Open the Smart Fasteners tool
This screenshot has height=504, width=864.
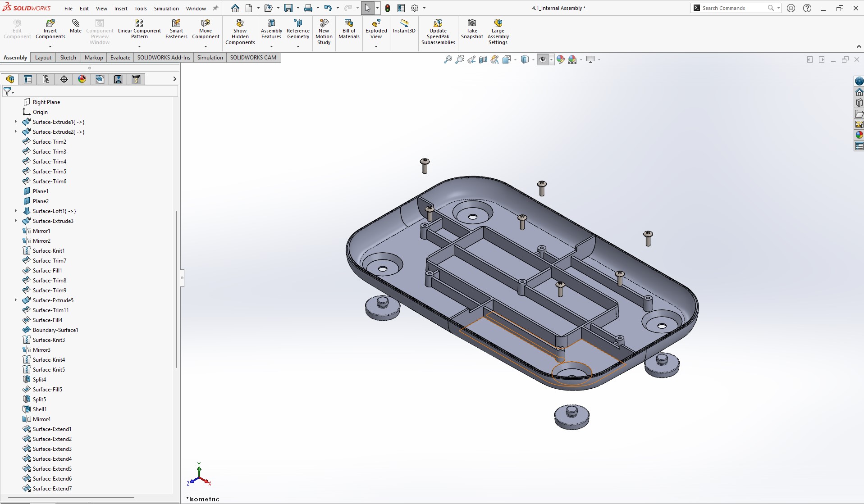pyautogui.click(x=176, y=29)
